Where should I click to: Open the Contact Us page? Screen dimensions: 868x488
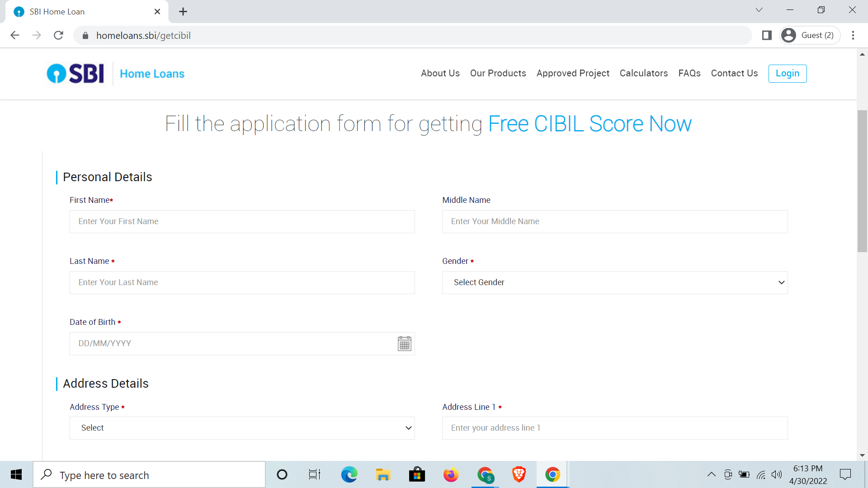click(x=734, y=73)
